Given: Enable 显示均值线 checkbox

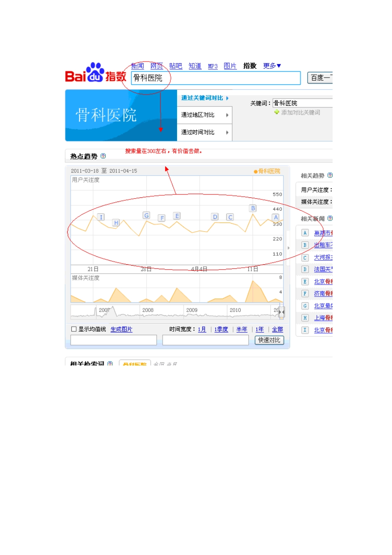Looking at the screenshot, I should (x=74, y=329).
